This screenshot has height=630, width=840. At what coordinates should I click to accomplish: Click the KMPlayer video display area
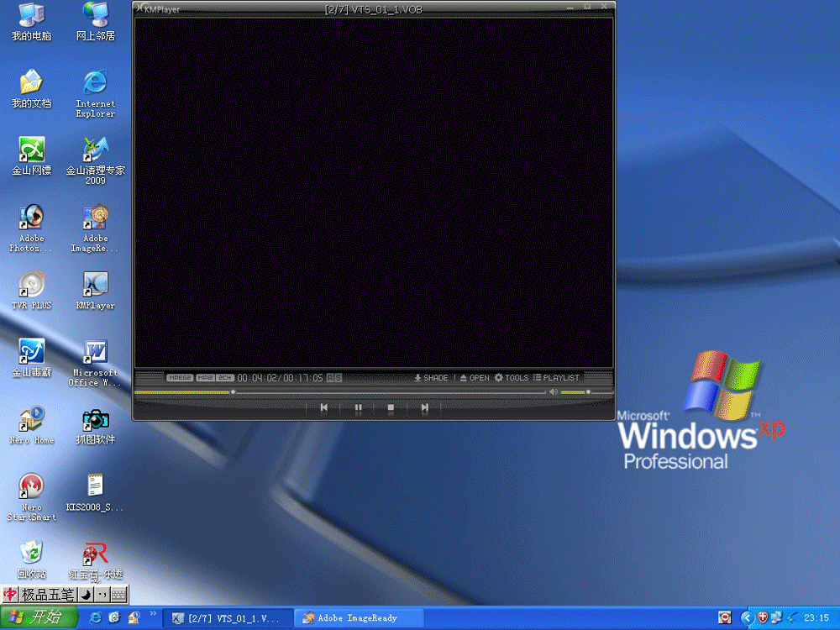click(x=374, y=193)
